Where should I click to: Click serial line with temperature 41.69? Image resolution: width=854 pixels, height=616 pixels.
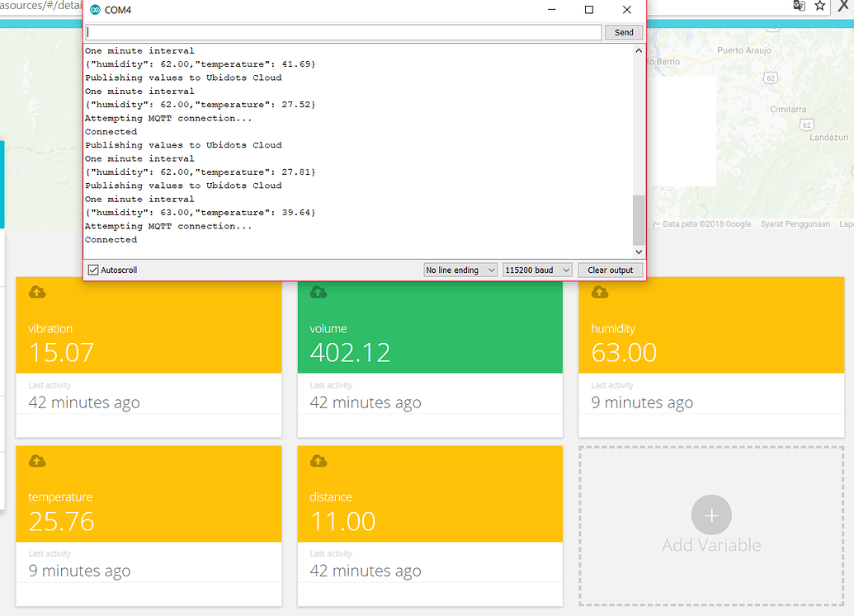[x=201, y=64]
